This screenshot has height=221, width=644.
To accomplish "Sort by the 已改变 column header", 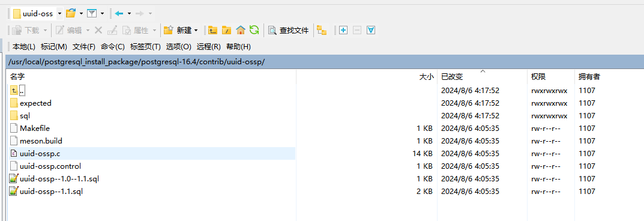I will click(x=482, y=76).
